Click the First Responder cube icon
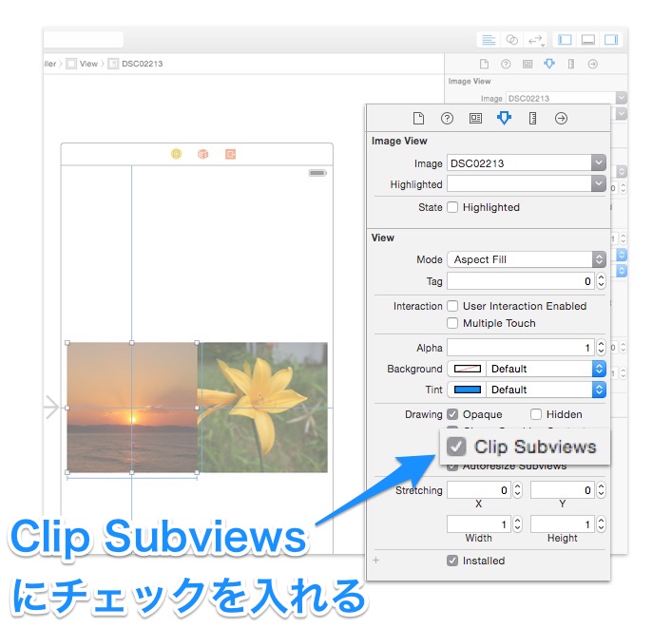The image size is (672, 628). (x=202, y=154)
